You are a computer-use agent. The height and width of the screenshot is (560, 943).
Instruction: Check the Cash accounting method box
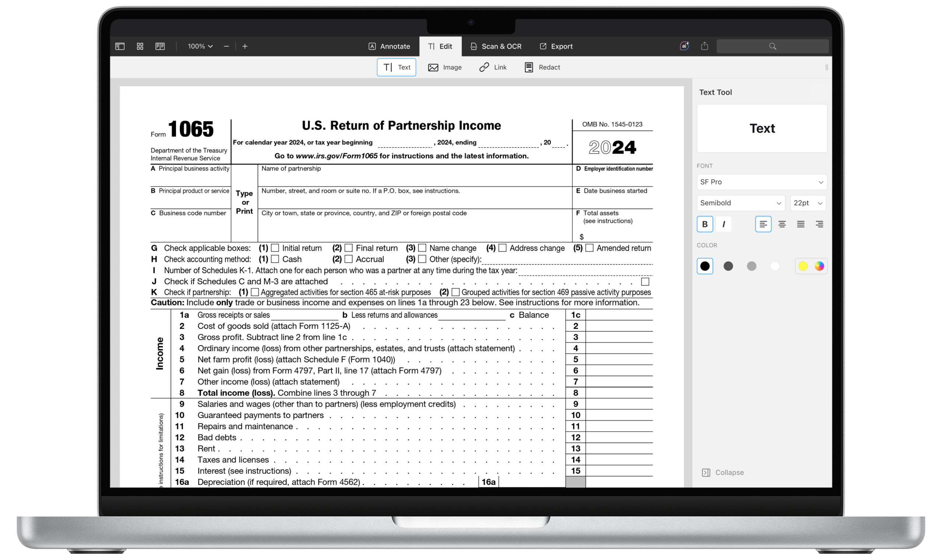coord(275,259)
